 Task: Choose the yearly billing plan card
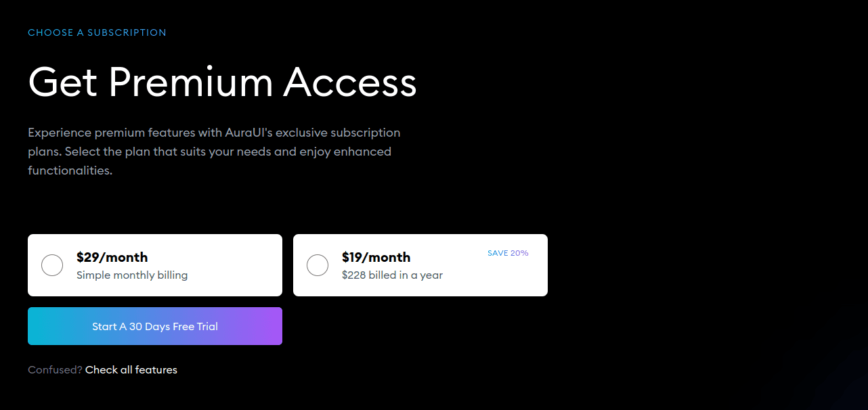coord(420,265)
